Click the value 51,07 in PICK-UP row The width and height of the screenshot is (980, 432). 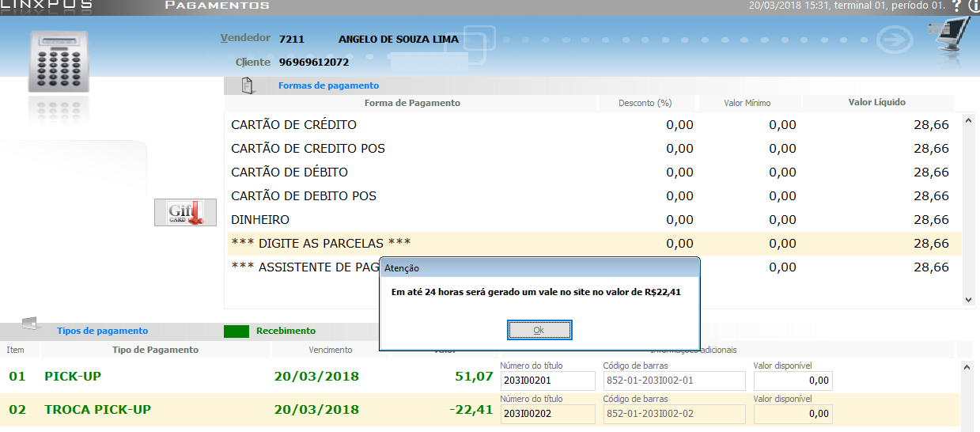point(474,376)
